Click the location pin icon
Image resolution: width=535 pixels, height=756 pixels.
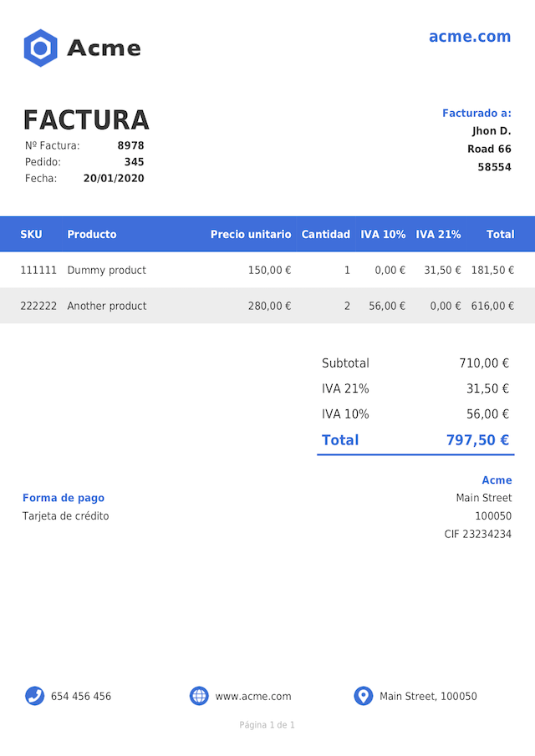pyautogui.click(x=364, y=696)
